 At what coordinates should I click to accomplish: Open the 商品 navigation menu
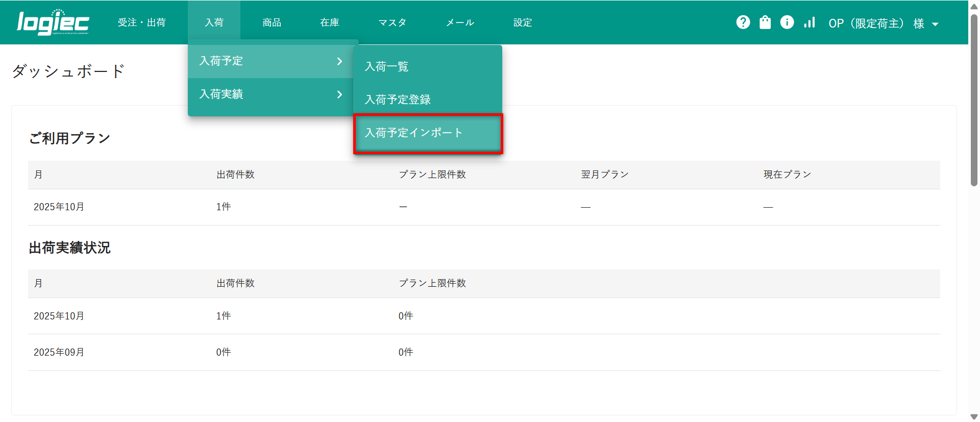[272, 22]
